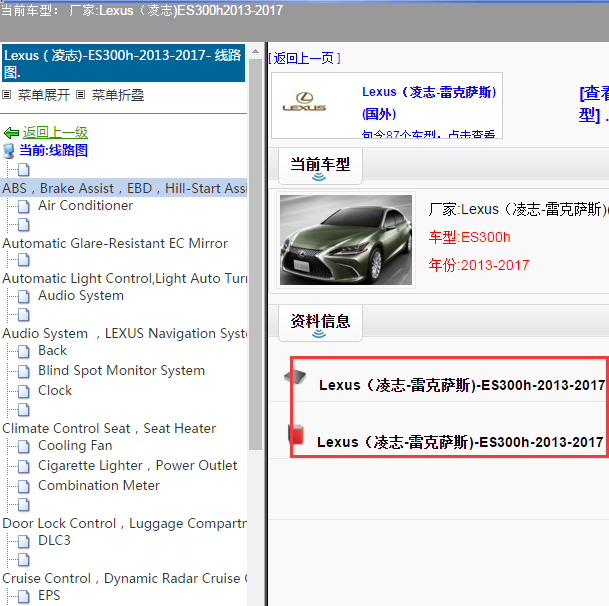Viewport: 609px width, 606px height.
Task: Click the 查看 车型 link at right
Action: point(594,104)
